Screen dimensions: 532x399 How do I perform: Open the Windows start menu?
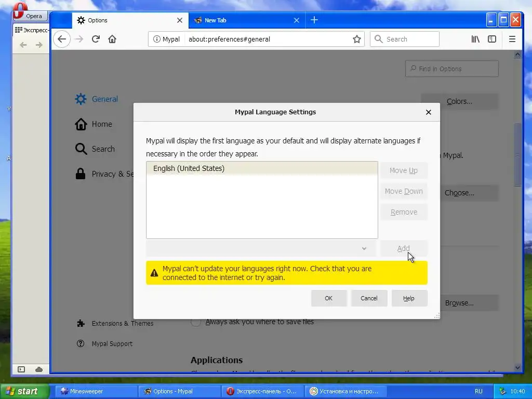[25, 391]
